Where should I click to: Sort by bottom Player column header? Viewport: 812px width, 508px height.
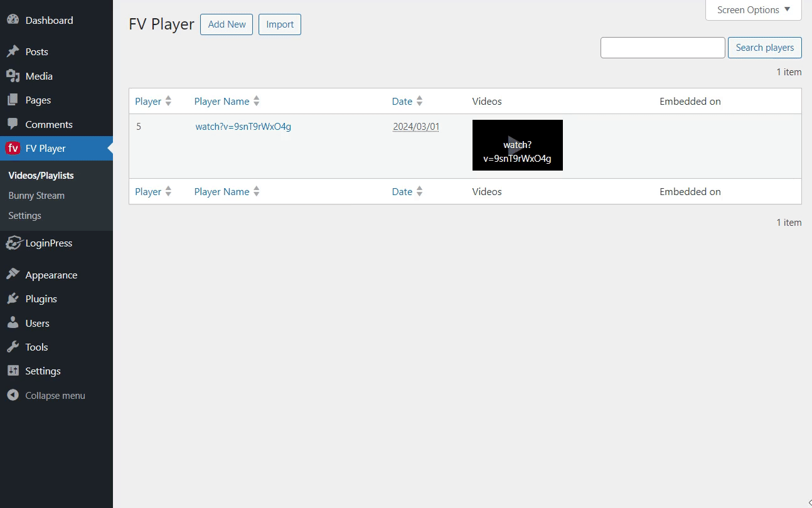(148, 191)
